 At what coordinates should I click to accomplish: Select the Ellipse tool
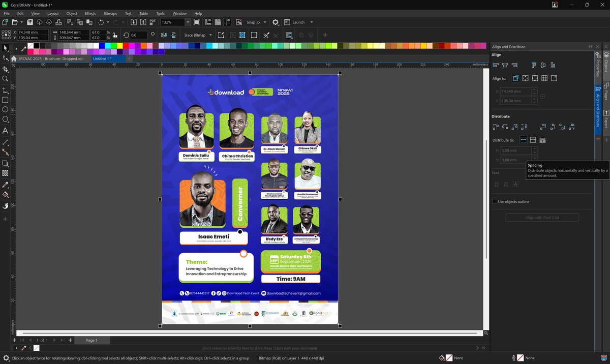tap(5, 109)
